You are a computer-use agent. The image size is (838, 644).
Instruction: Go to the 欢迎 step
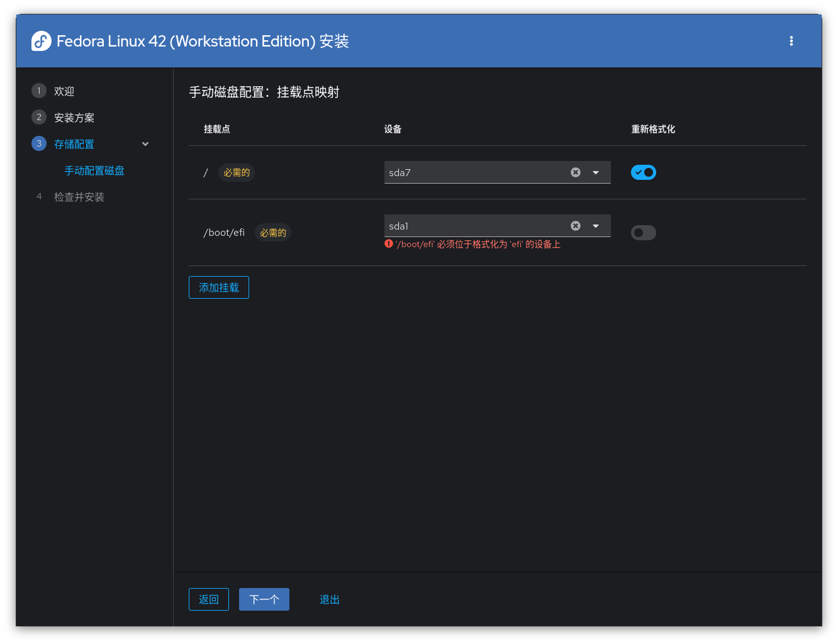pos(64,91)
